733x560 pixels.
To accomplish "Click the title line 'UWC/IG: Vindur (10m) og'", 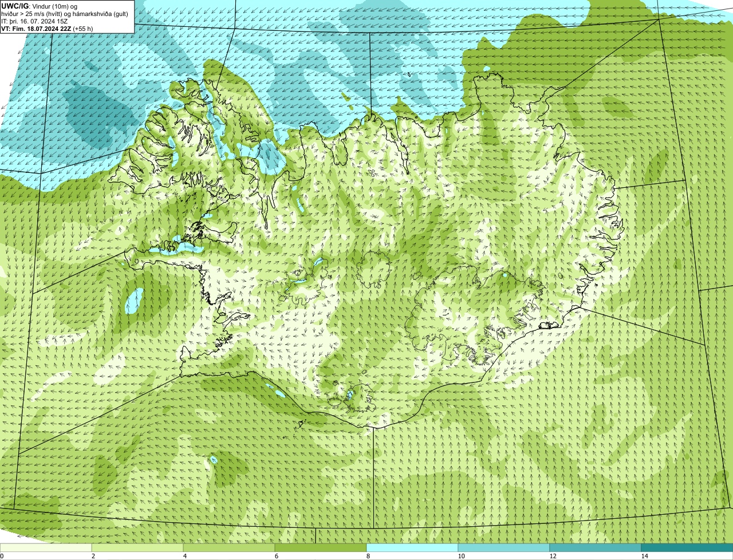I will pyautogui.click(x=40, y=6).
